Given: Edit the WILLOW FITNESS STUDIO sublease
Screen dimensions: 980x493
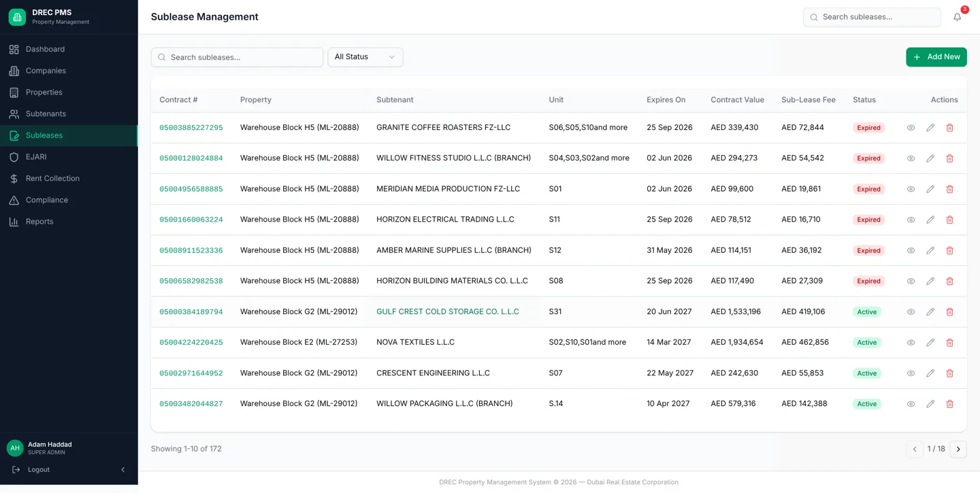Looking at the screenshot, I should point(930,158).
